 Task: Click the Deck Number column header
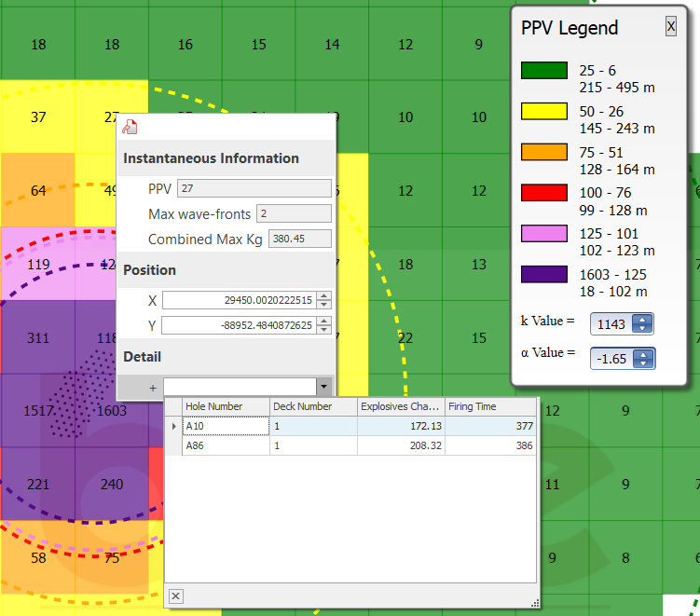coord(313,406)
